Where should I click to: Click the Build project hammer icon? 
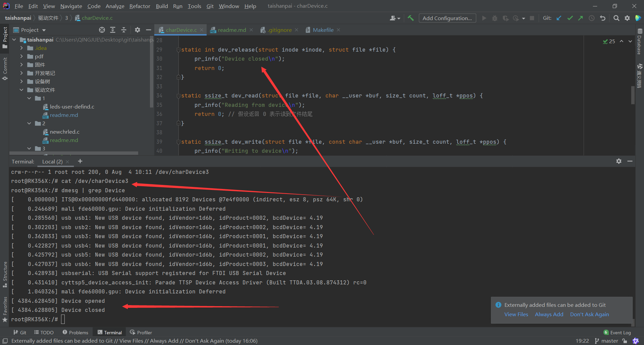pyautogui.click(x=411, y=18)
